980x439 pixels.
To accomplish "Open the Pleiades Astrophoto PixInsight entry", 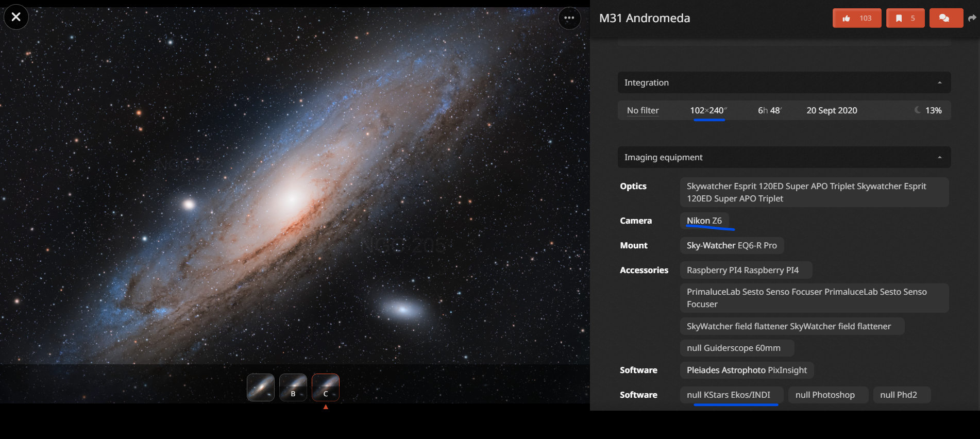I will (747, 370).
